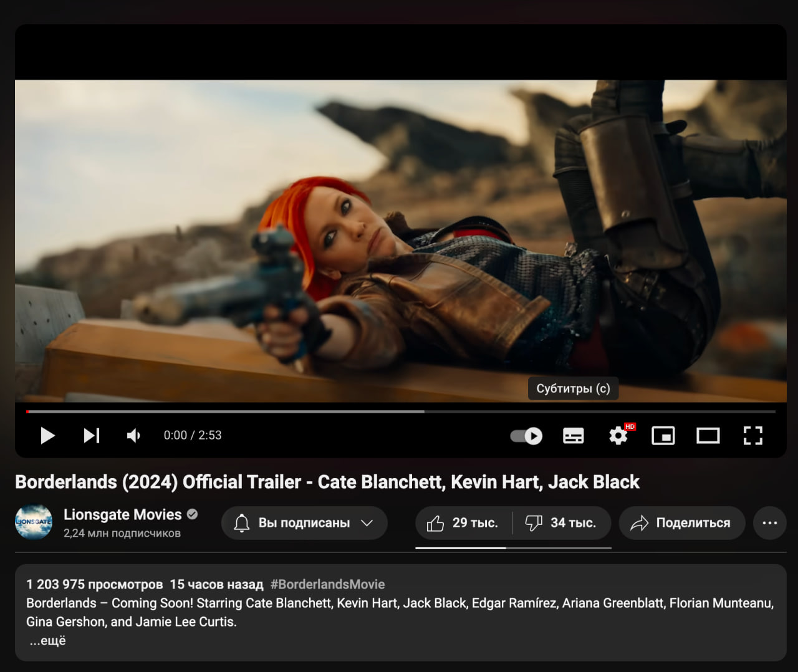Play the Borderlands trailer video
Viewport: 798px width, 672px height.
point(47,435)
